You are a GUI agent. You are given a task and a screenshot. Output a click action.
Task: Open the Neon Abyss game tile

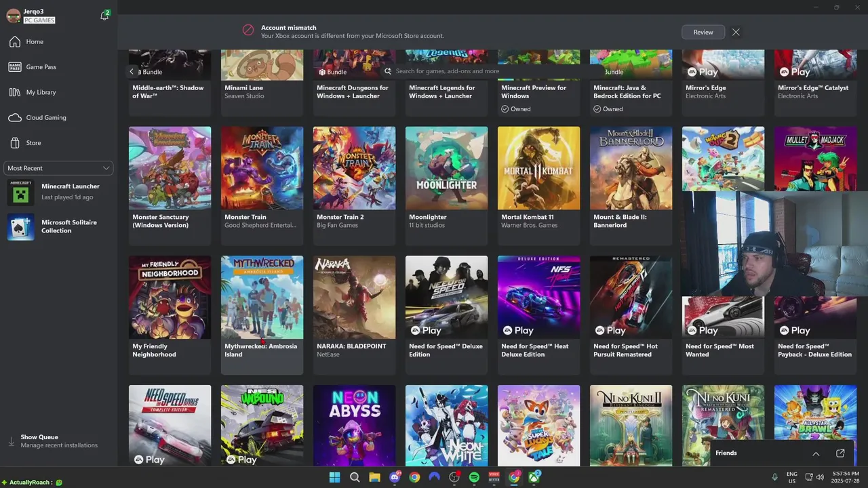(x=354, y=426)
